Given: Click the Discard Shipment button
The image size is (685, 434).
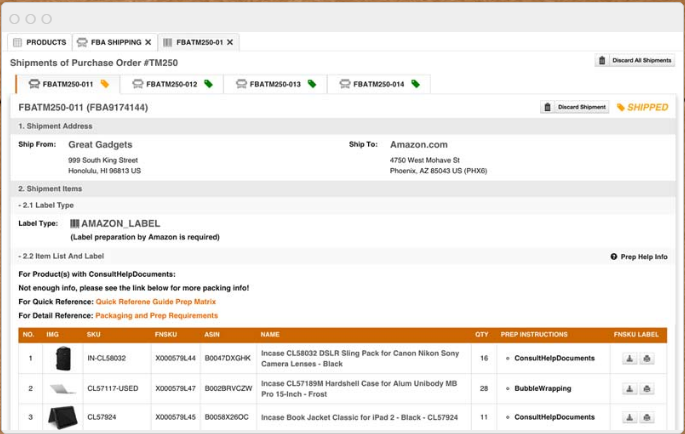Looking at the screenshot, I should click(574, 107).
